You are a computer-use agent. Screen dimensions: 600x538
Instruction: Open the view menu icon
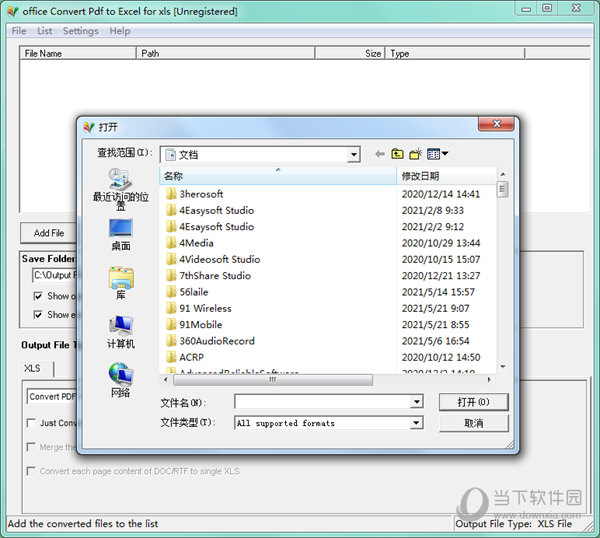pyautogui.click(x=433, y=154)
